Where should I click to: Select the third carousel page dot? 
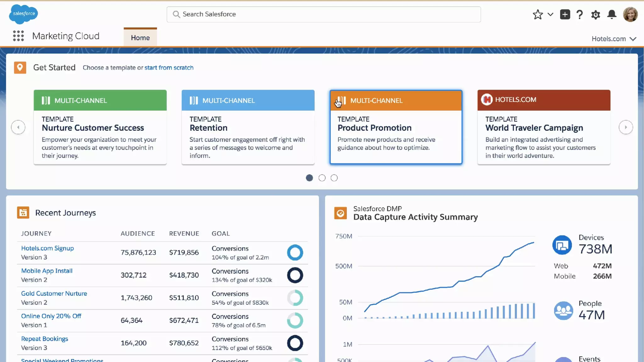pos(334,178)
